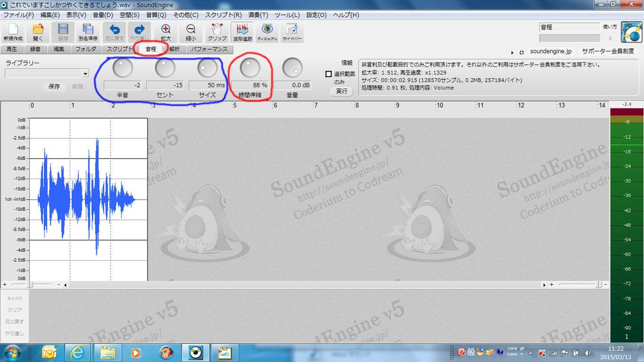644x362 pixels.
Task: Save as with 別名保存 icon
Action: click(x=87, y=32)
